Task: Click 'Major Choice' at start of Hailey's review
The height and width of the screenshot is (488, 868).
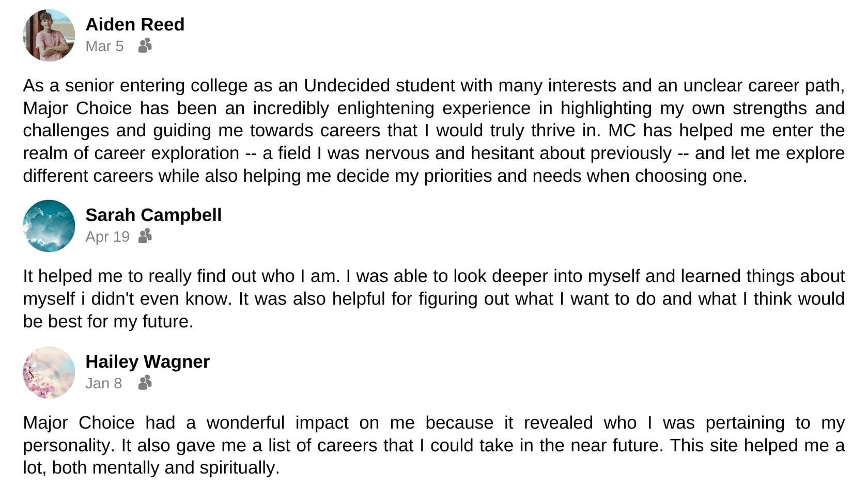Action: click(x=79, y=422)
